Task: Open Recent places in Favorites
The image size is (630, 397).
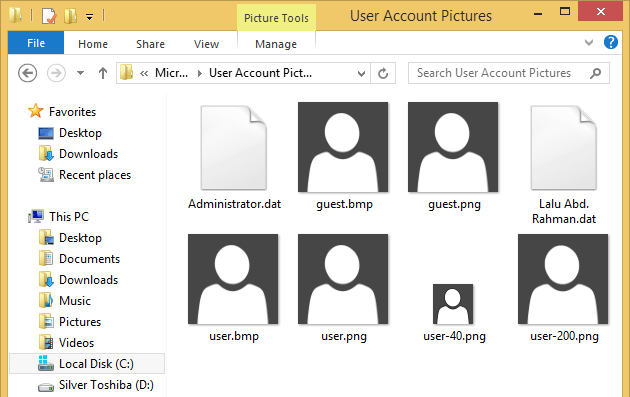Action: (x=95, y=175)
